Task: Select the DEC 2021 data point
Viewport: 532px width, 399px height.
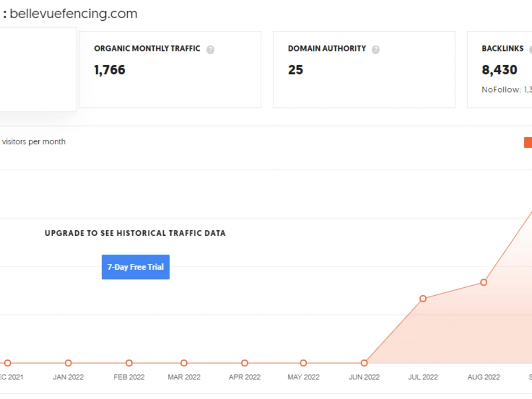Action: (7, 363)
